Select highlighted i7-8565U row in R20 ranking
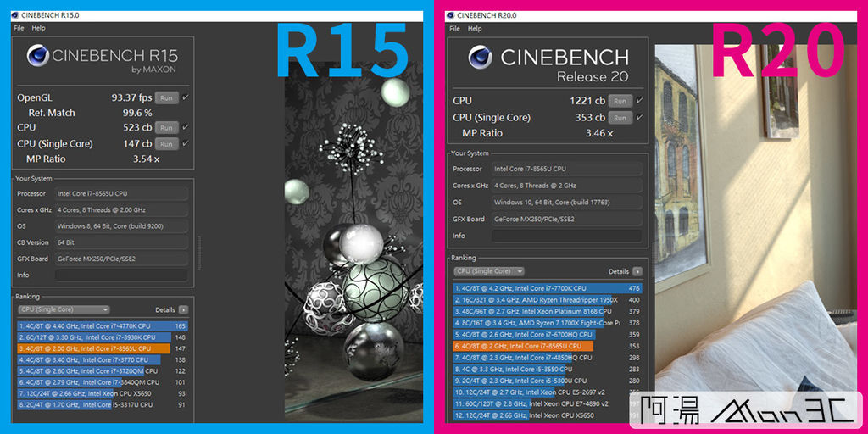Image resolution: width=868 pixels, height=434 pixels. point(548,347)
